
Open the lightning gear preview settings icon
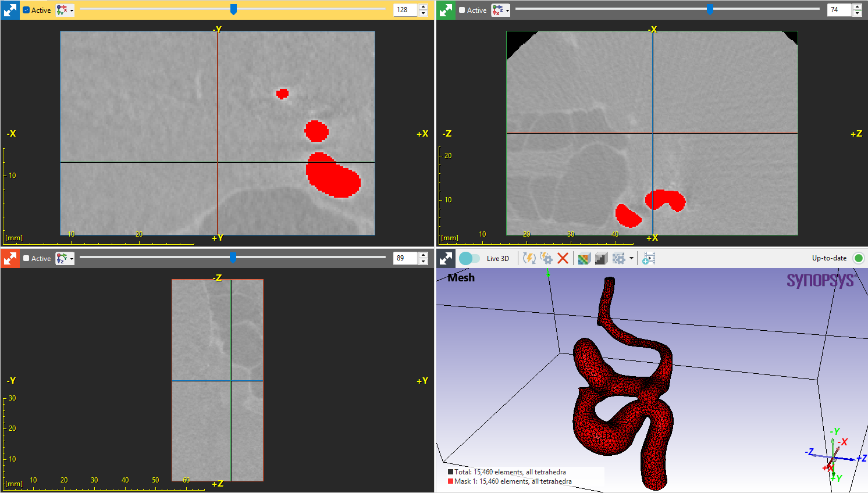(546, 258)
